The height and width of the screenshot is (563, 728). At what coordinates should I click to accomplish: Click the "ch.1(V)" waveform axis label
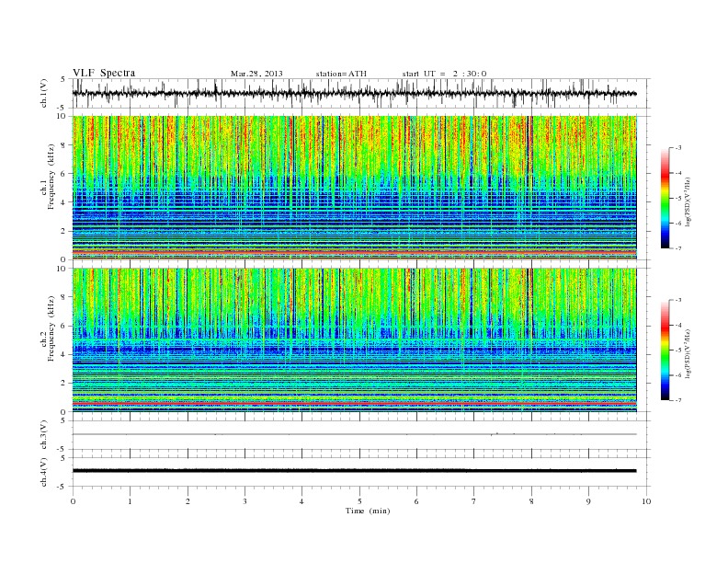pos(44,93)
